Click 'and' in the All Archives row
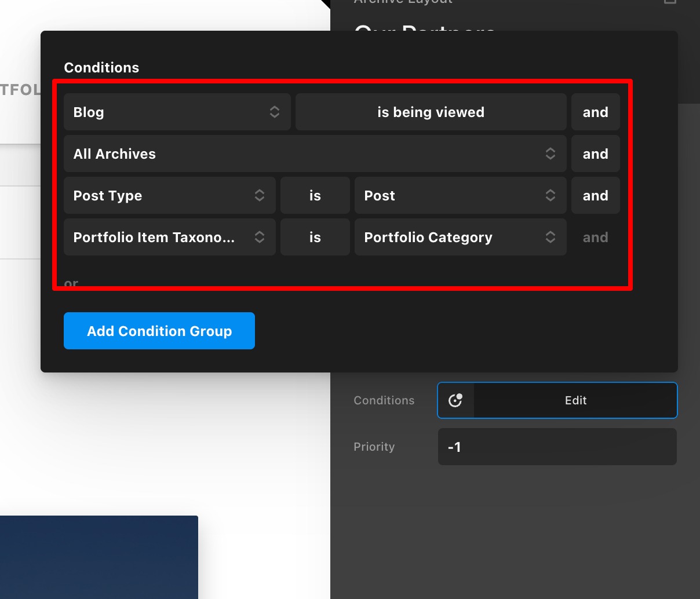 coord(595,154)
